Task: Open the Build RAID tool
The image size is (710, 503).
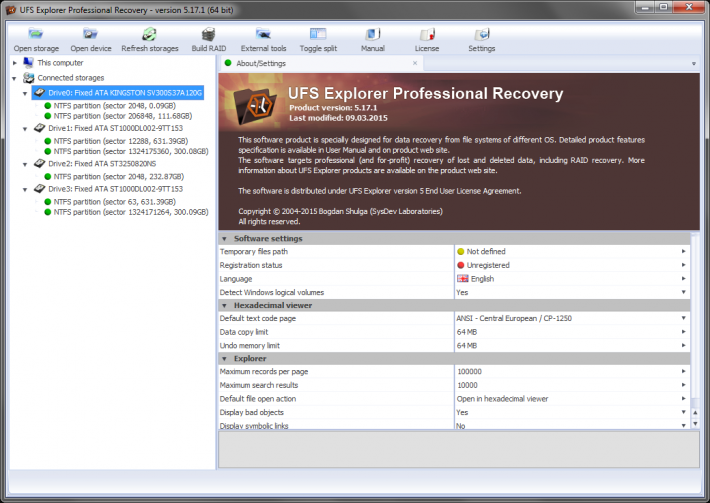Action: coord(208,34)
